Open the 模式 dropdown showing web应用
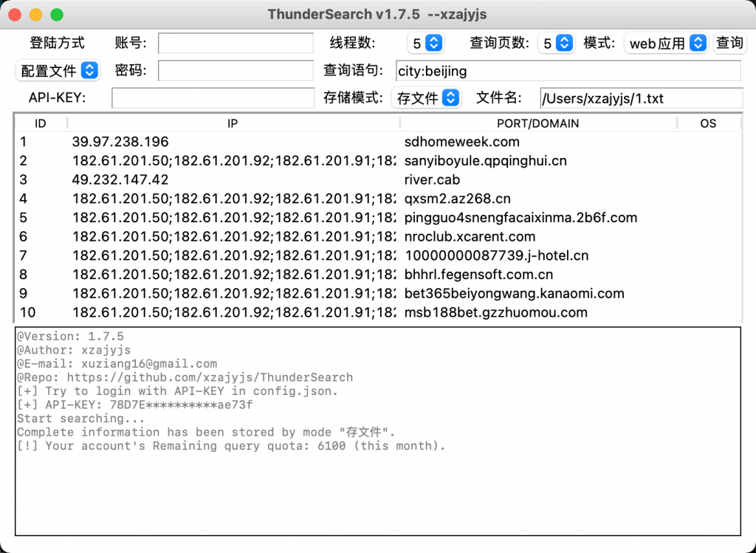The image size is (756, 553). click(x=666, y=43)
